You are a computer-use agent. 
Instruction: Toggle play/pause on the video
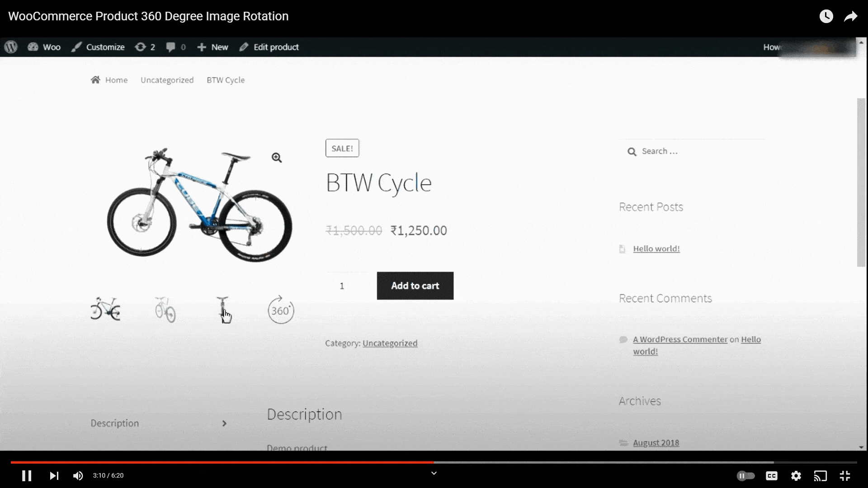pos(26,475)
